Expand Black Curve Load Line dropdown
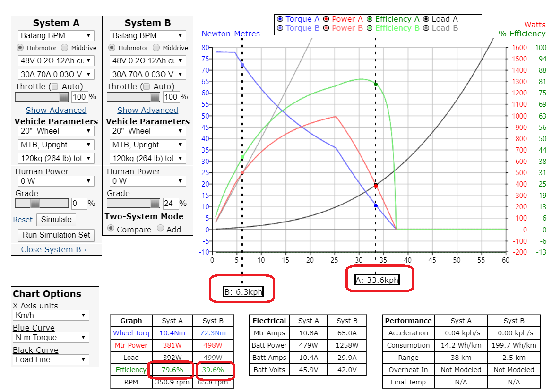The width and height of the screenshot is (552, 392). point(51,359)
